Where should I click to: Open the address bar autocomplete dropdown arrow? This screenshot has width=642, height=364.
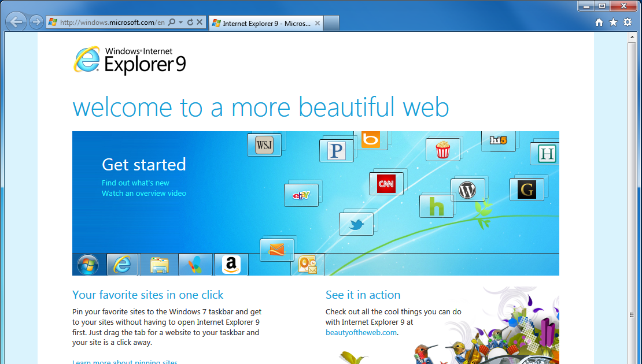pyautogui.click(x=180, y=23)
